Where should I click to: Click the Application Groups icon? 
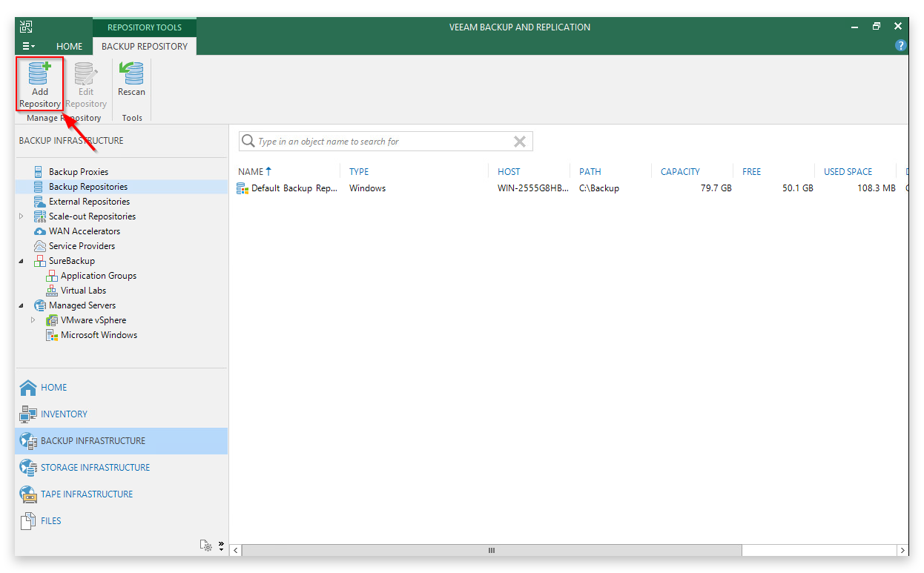tap(52, 276)
